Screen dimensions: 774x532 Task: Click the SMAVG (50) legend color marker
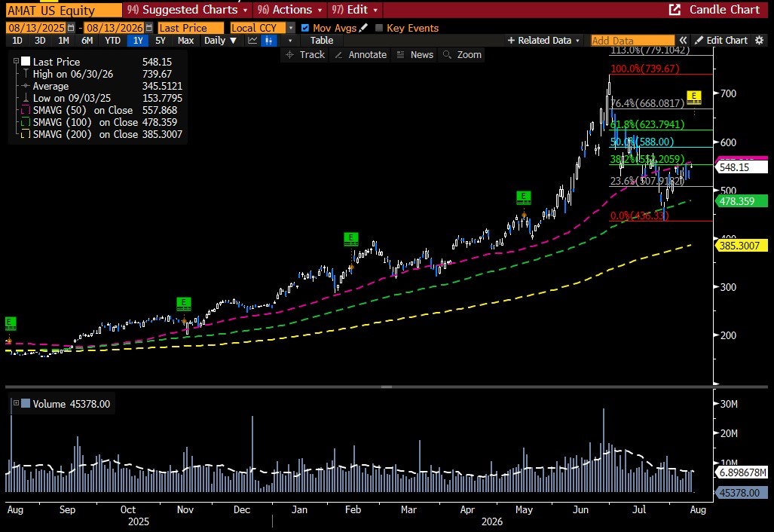[x=26, y=110]
